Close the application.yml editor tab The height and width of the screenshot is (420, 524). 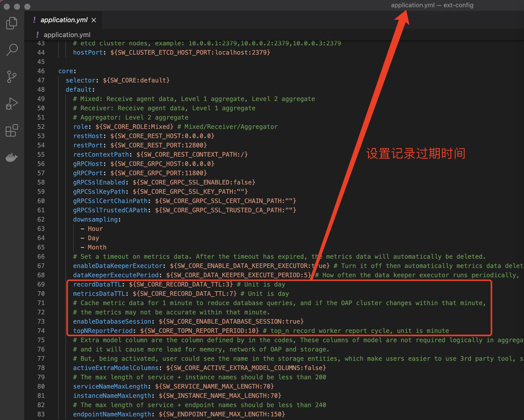tap(94, 20)
